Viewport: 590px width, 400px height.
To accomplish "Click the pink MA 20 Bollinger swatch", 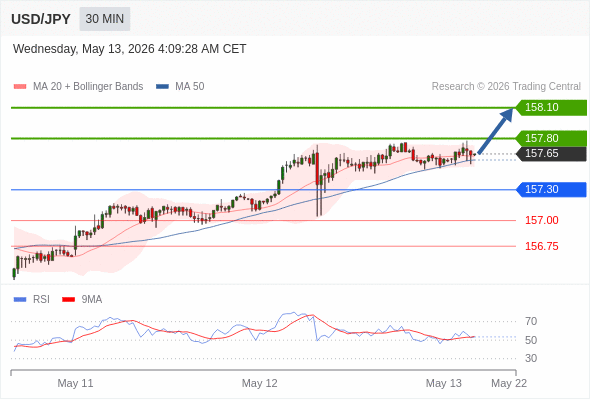I will point(20,87).
